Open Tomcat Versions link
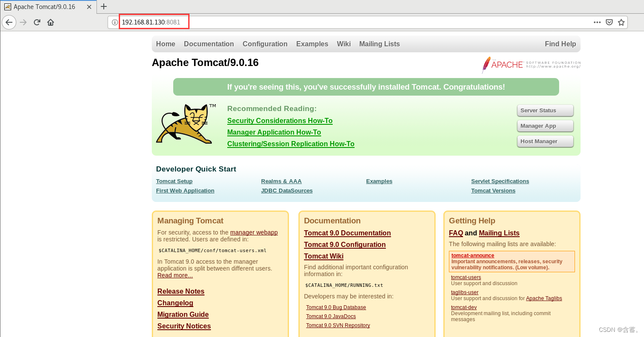The height and width of the screenshot is (337, 644). [x=493, y=191]
